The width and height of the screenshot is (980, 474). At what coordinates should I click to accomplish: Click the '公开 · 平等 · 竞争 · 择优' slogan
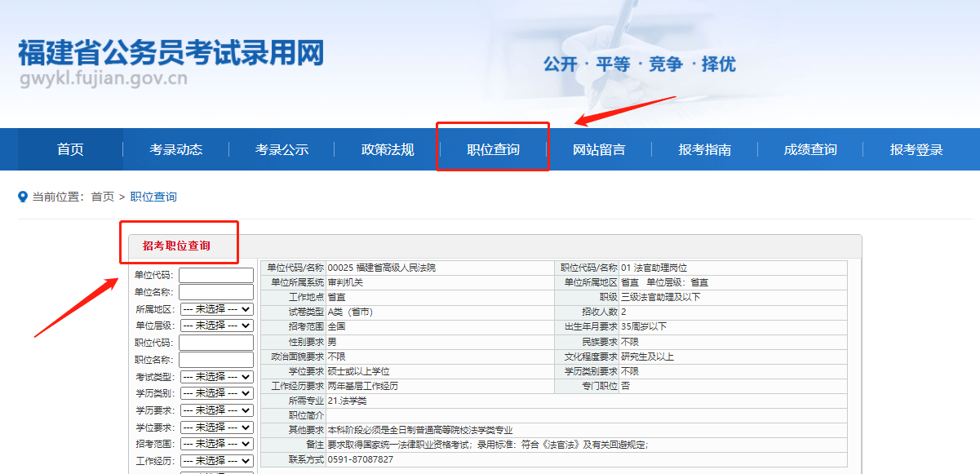[x=640, y=64]
